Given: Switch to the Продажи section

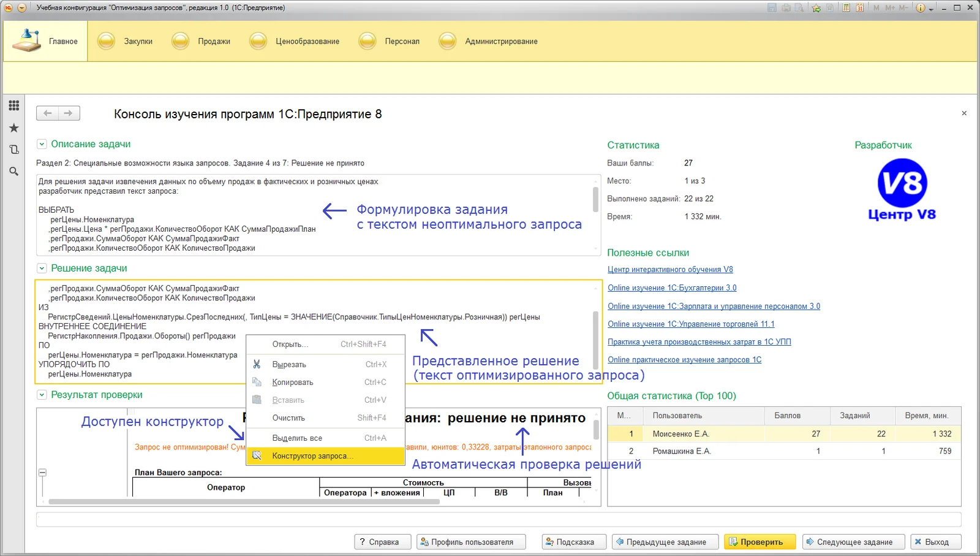Looking at the screenshot, I should point(202,41).
